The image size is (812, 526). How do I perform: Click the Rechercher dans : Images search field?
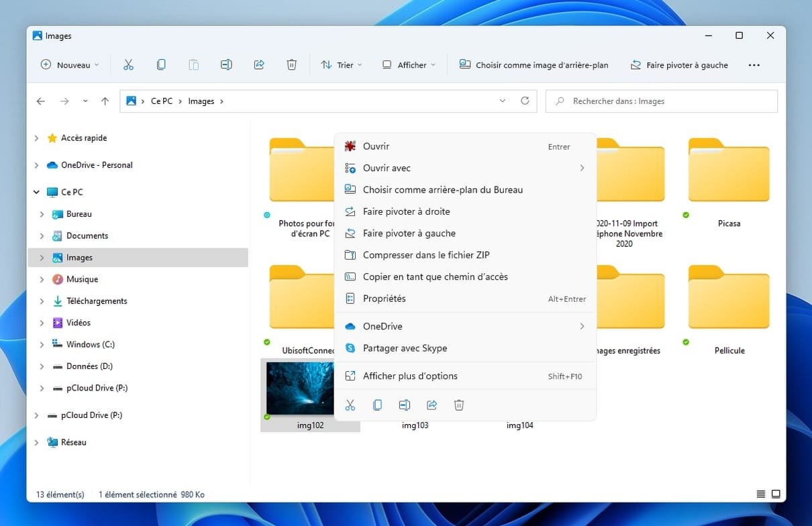[x=662, y=101]
